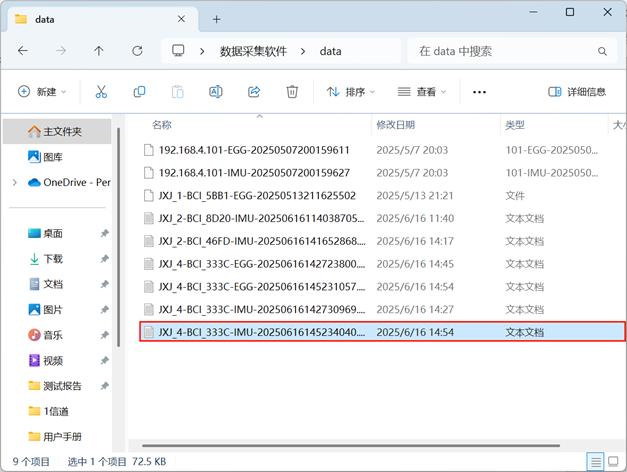This screenshot has height=472, width=627.
Task: Open a new tab with plus button
Action: tap(216, 19)
